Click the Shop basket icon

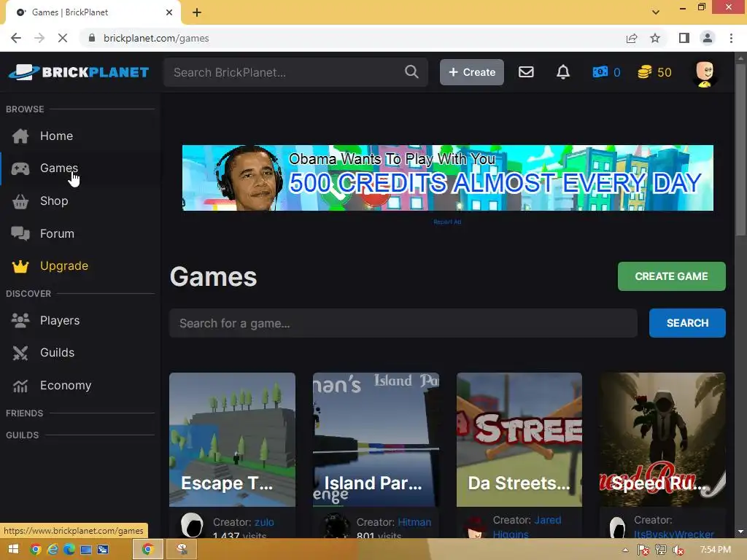[20, 201]
